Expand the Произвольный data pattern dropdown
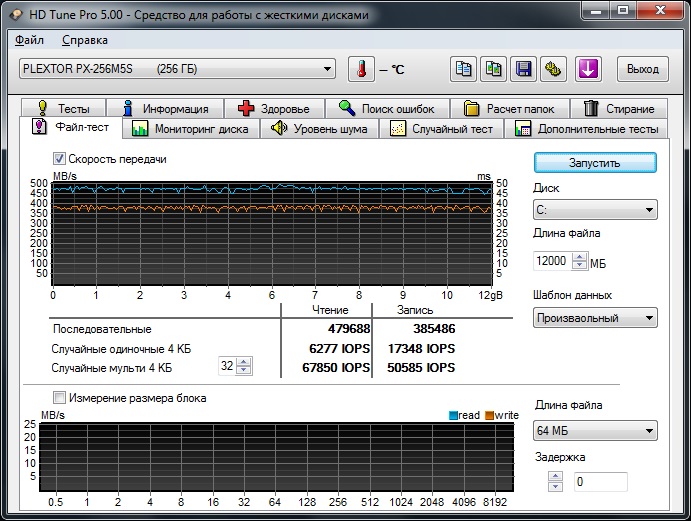 click(595, 318)
